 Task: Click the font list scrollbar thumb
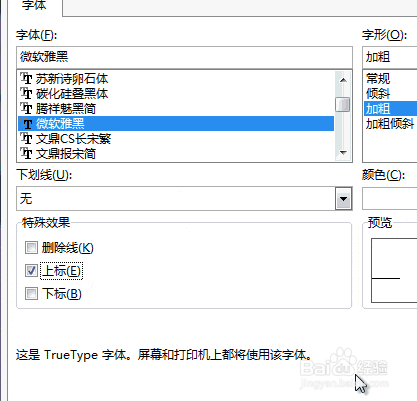point(343,105)
